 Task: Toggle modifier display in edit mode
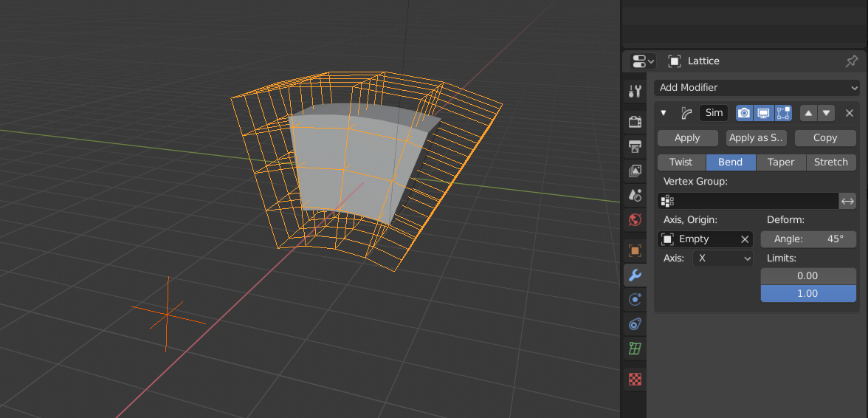tap(782, 113)
